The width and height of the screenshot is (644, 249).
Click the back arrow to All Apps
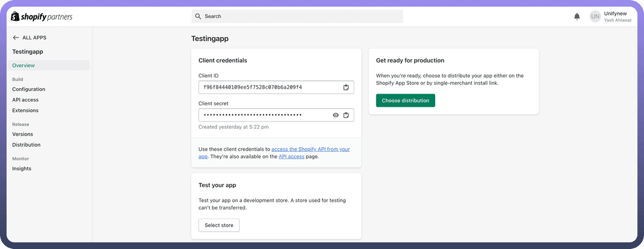pos(16,38)
